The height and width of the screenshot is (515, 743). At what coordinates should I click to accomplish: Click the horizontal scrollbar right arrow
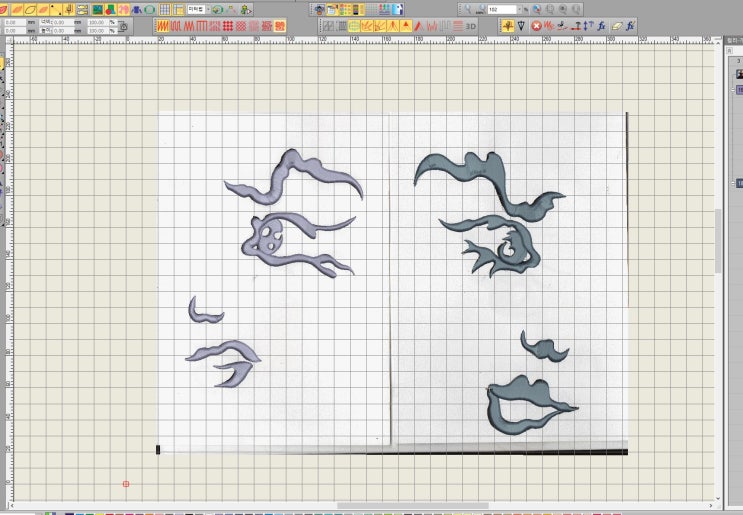[x=711, y=506]
